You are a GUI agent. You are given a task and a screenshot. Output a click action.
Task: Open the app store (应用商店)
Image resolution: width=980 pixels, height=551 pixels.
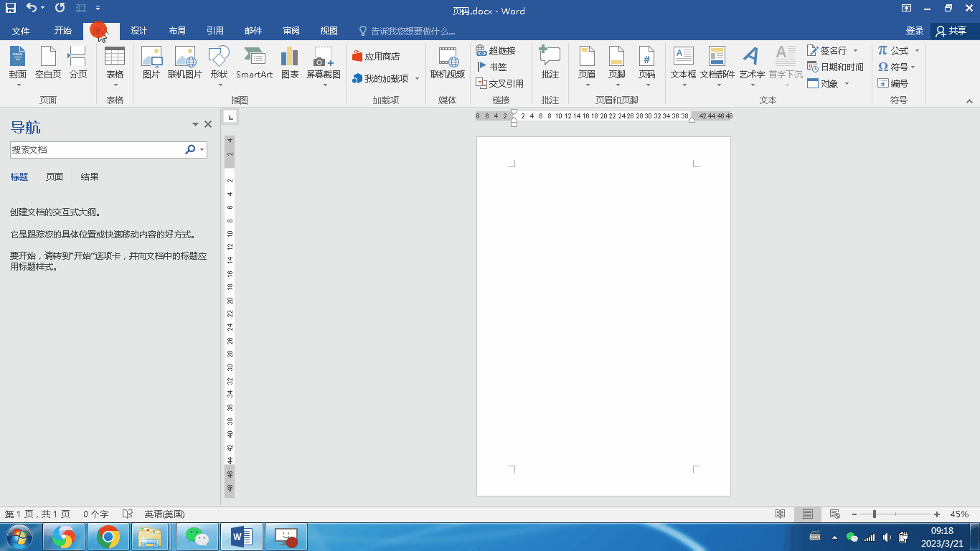click(376, 56)
